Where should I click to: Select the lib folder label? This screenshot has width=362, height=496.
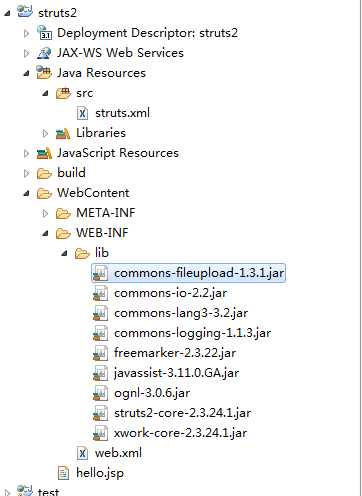point(102,253)
